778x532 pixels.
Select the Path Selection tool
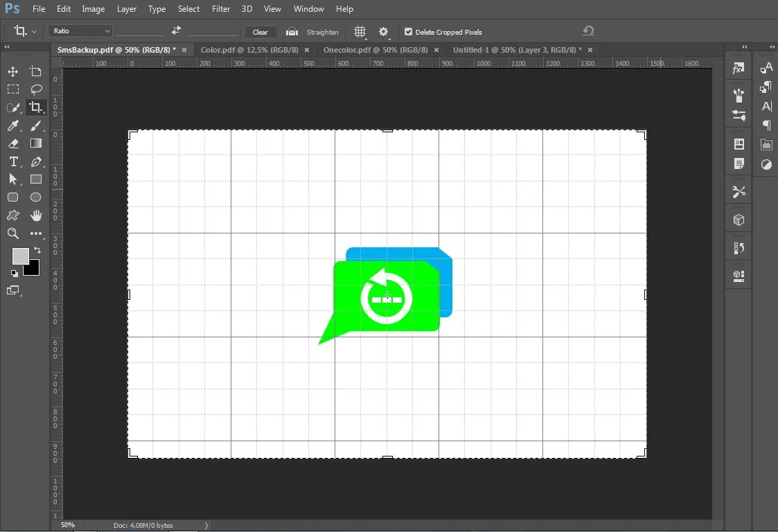tap(13, 179)
